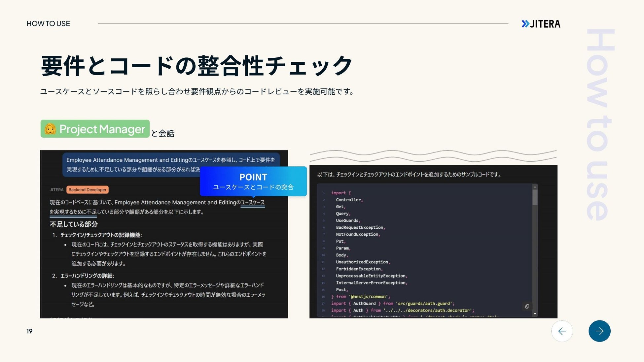Copy code with the code block copy icon
Image resolution: width=644 pixels, height=362 pixels.
coord(527,306)
